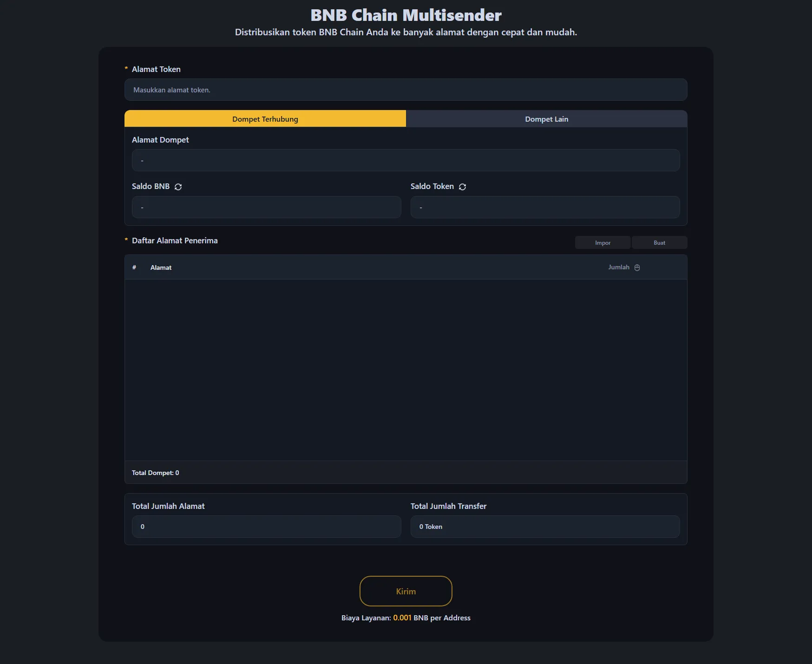Click the Alamat column header
The width and height of the screenshot is (812, 664).
tap(161, 267)
